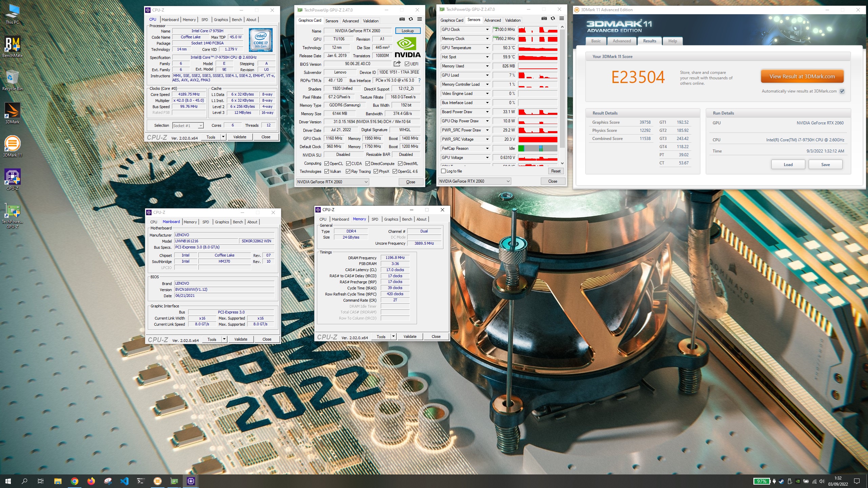Toggle the OpenCL checkbox
The width and height of the screenshot is (868, 488).
[327, 163]
